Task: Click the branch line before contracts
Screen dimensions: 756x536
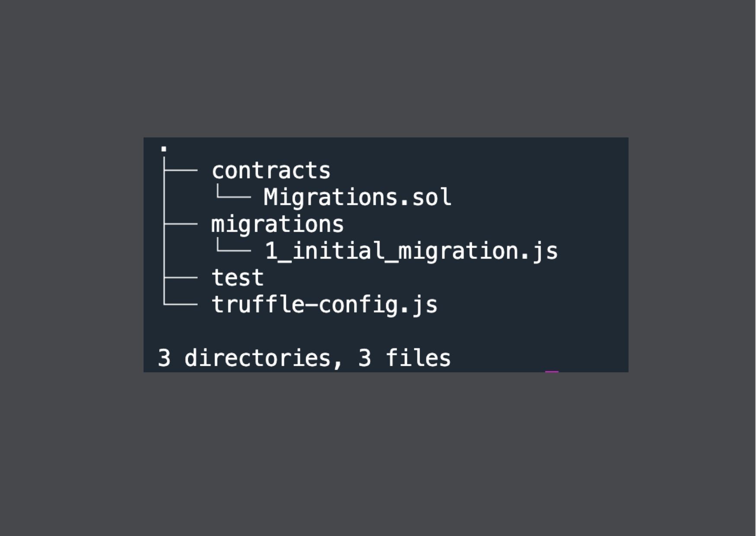Action: click(x=181, y=171)
